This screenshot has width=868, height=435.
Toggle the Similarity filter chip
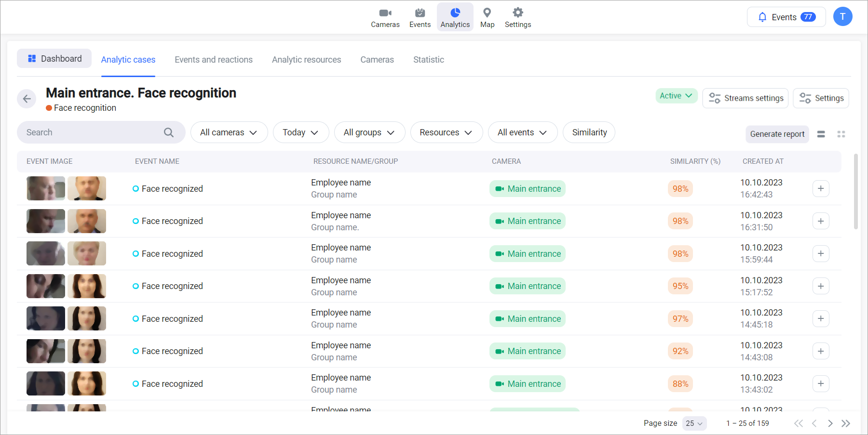click(x=589, y=132)
